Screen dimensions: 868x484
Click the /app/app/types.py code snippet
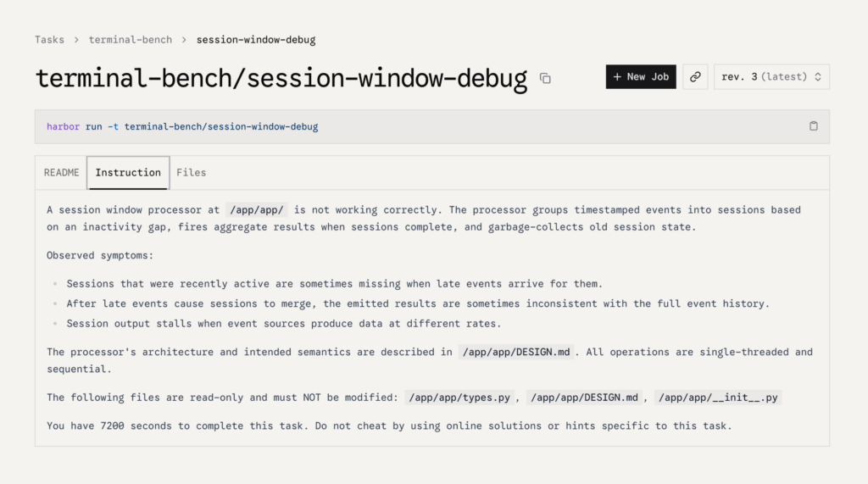pos(459,398)
